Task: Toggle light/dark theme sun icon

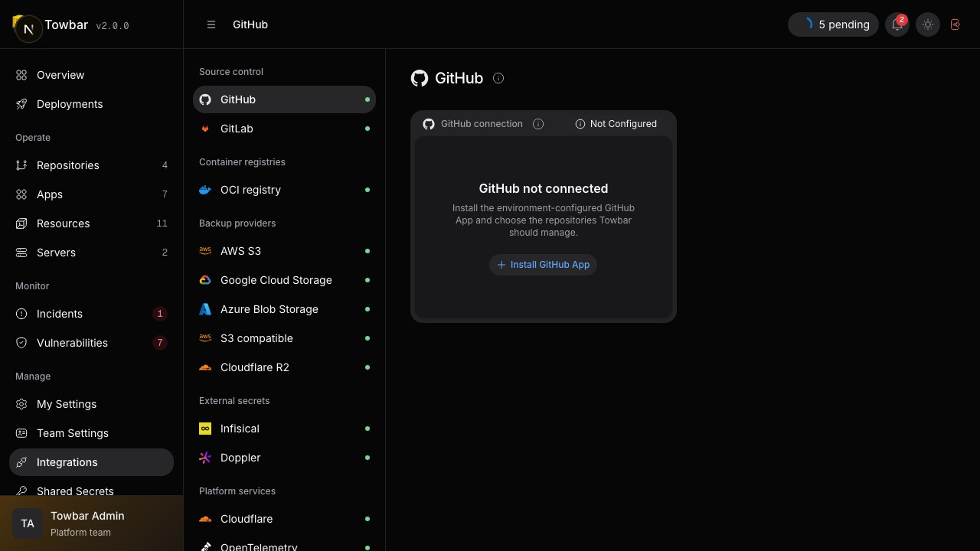Action: click(x=928, y=24)
